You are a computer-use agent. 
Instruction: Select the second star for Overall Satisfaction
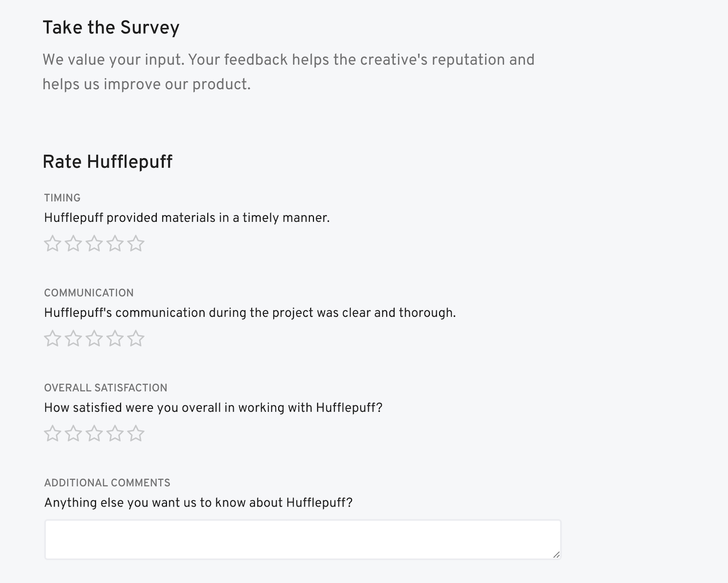pyautogui.click(x=72, y=434)
